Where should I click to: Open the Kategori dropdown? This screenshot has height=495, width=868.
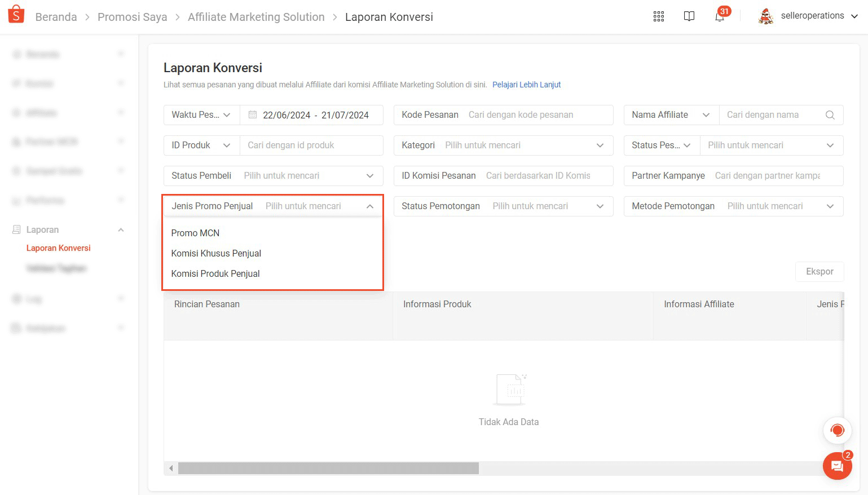pyautogui.click(x=600, y=145)
